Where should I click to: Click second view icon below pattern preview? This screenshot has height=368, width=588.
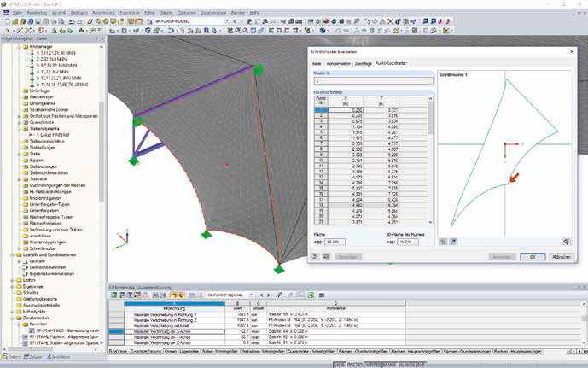click(x=453, y=242)
